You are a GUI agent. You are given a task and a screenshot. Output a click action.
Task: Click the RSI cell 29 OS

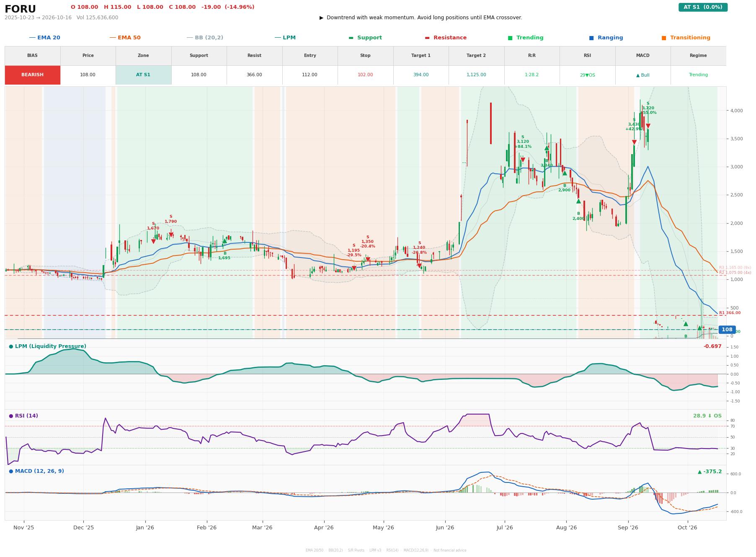click(587, 75)
